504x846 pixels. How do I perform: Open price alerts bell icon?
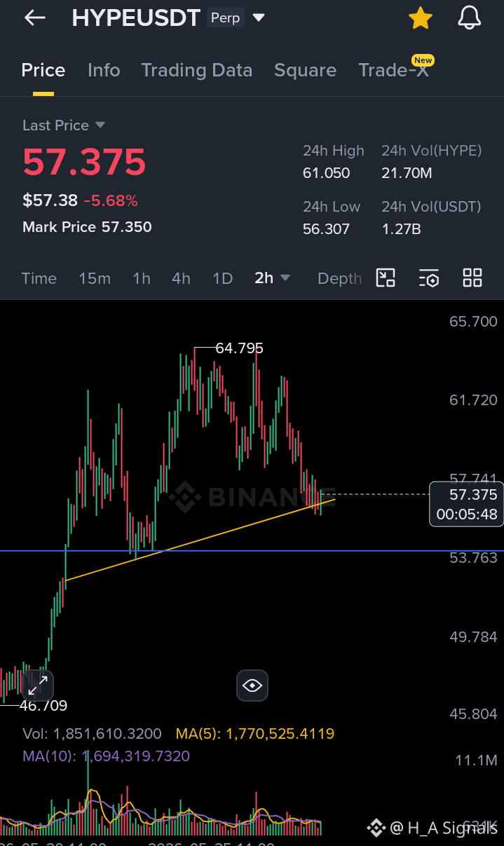coord(470,18)
